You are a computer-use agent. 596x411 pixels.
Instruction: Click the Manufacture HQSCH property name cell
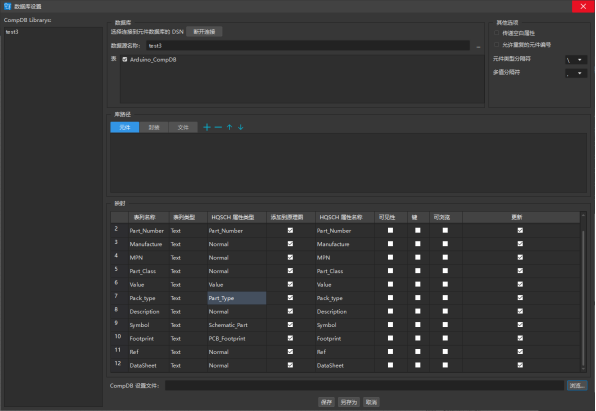pos(345,244)
